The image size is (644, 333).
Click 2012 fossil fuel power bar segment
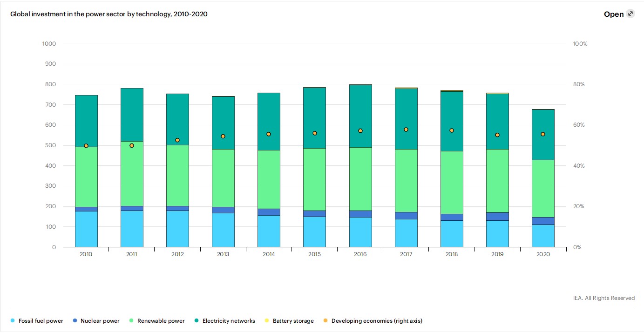177,229
